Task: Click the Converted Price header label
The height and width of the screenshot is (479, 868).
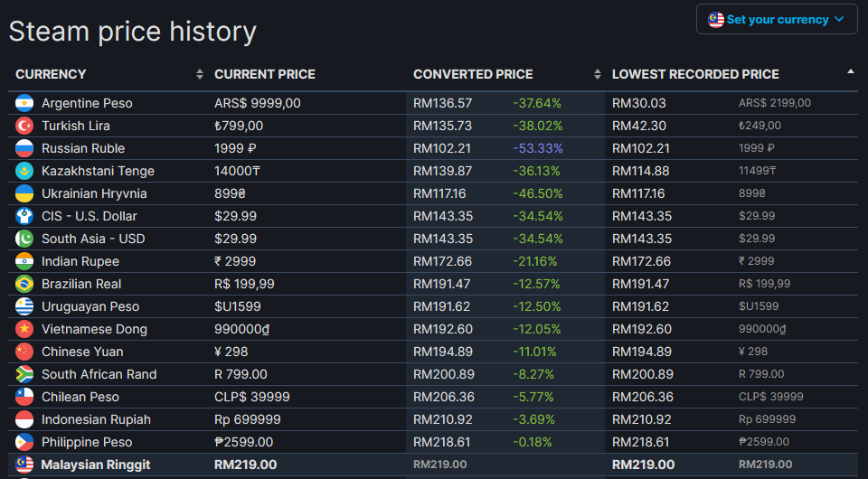Action: click(x=473, y=74)
